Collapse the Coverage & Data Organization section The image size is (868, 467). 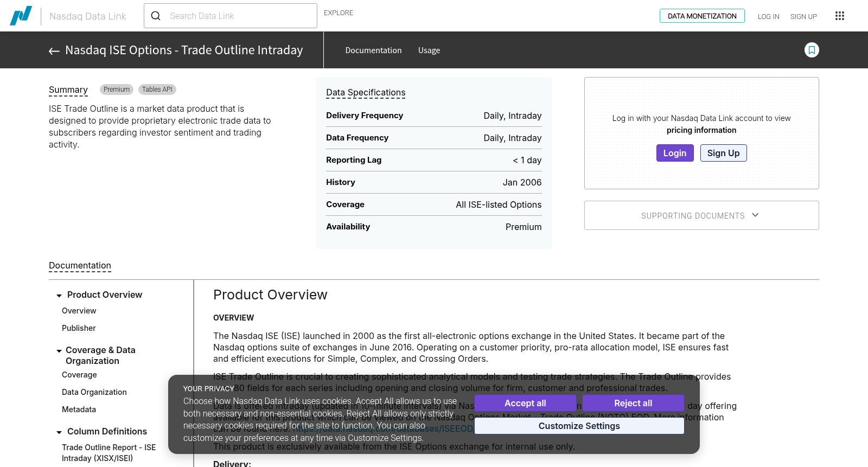click(59, 351)
